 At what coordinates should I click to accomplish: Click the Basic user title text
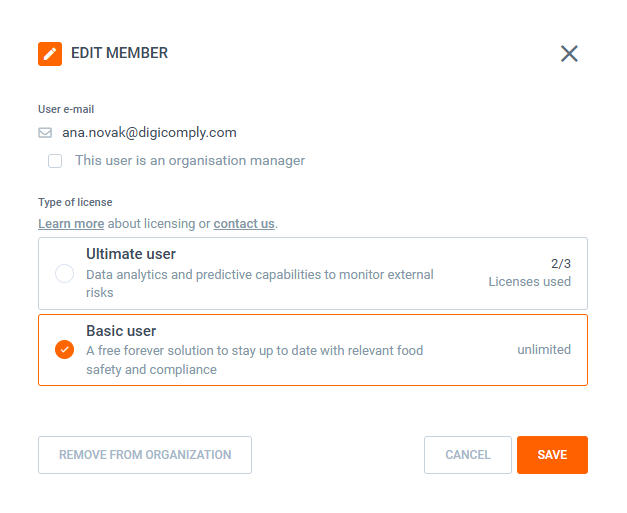121,331
